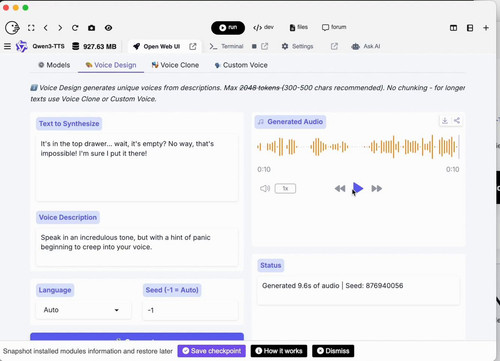Click the fullscreen expand icon
This screenshot has width=500, height=361.
tap(31, 28)
